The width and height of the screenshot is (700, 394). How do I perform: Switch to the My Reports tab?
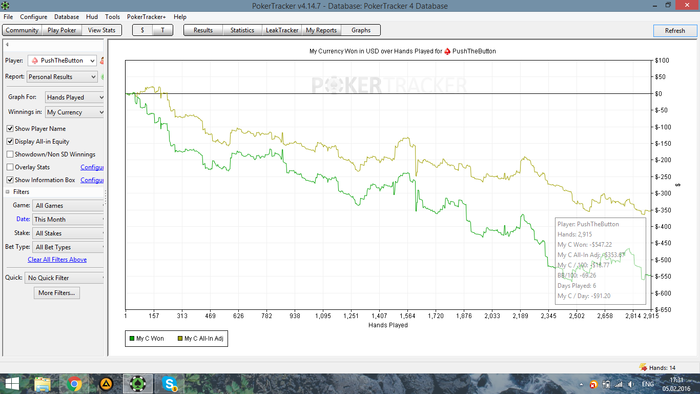[321, 30]
